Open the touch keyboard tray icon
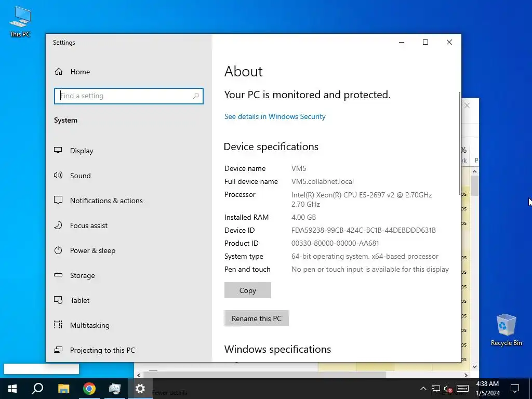 point(462,389)
